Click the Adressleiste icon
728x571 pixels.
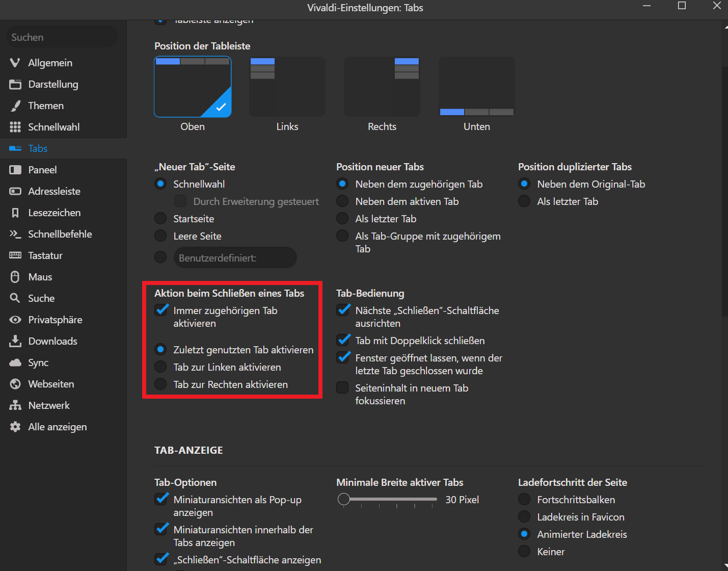click(x=15, y=191)
